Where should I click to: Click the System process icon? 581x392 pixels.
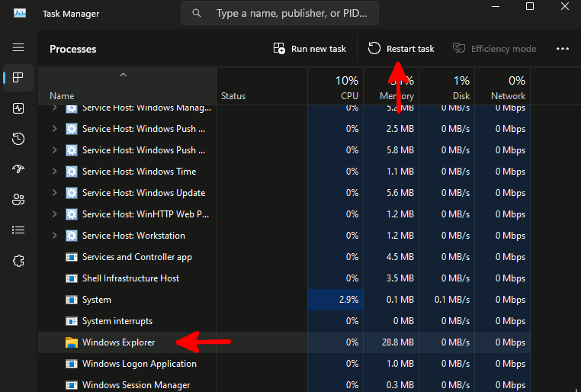[72, 300]
